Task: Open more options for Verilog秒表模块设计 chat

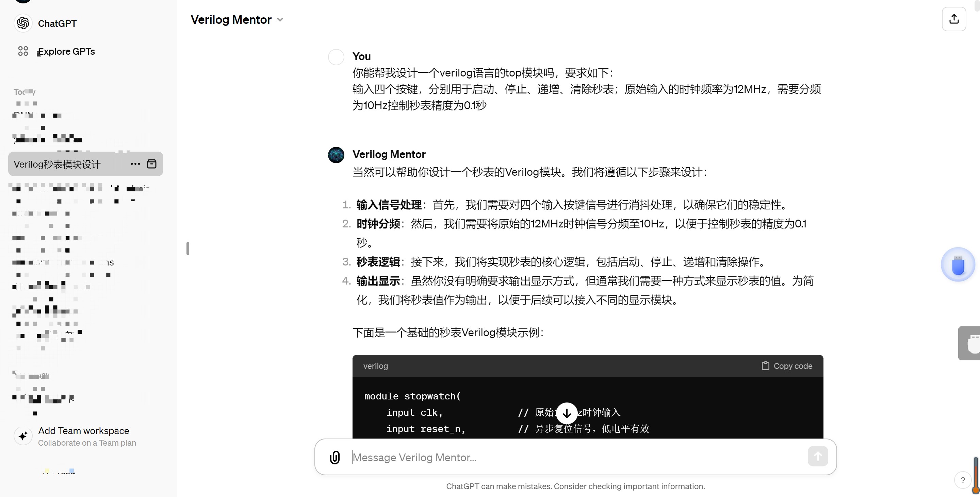Action: [135, 164]
